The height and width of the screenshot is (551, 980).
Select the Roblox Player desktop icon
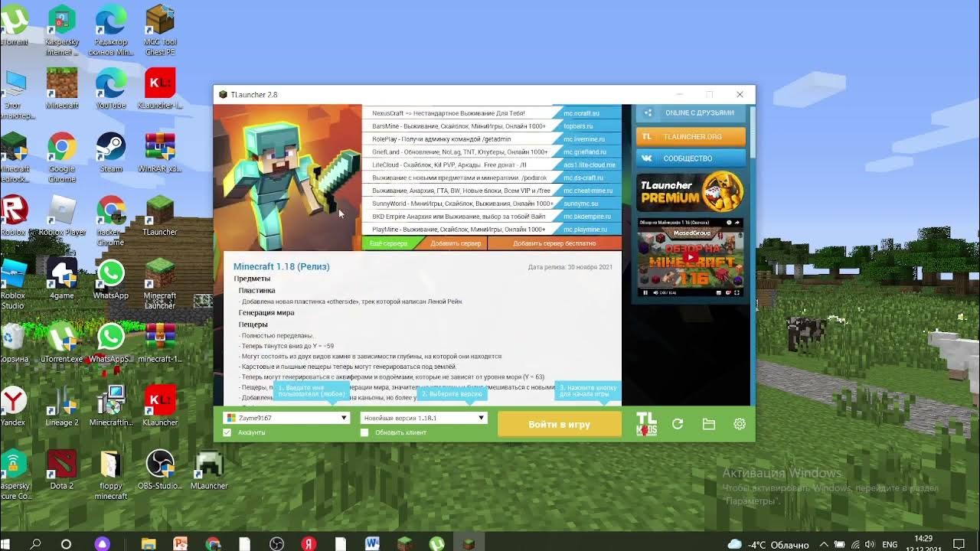(x=62, y=216)
